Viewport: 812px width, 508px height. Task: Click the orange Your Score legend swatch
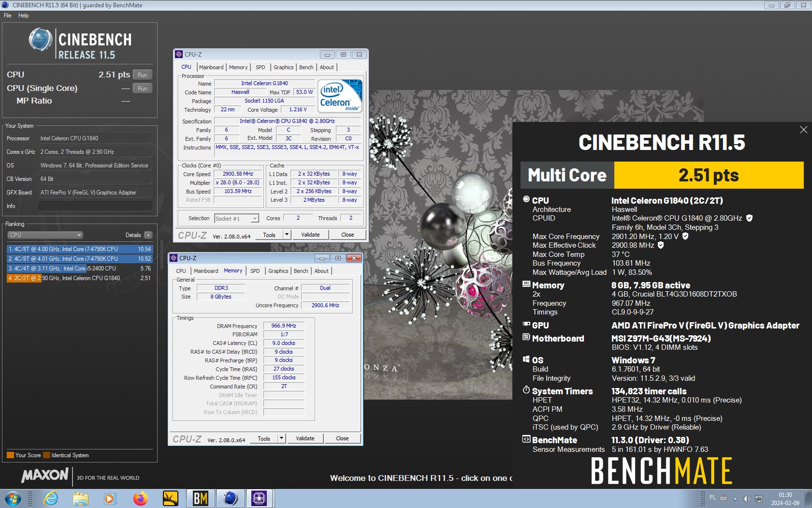[10, 455]
